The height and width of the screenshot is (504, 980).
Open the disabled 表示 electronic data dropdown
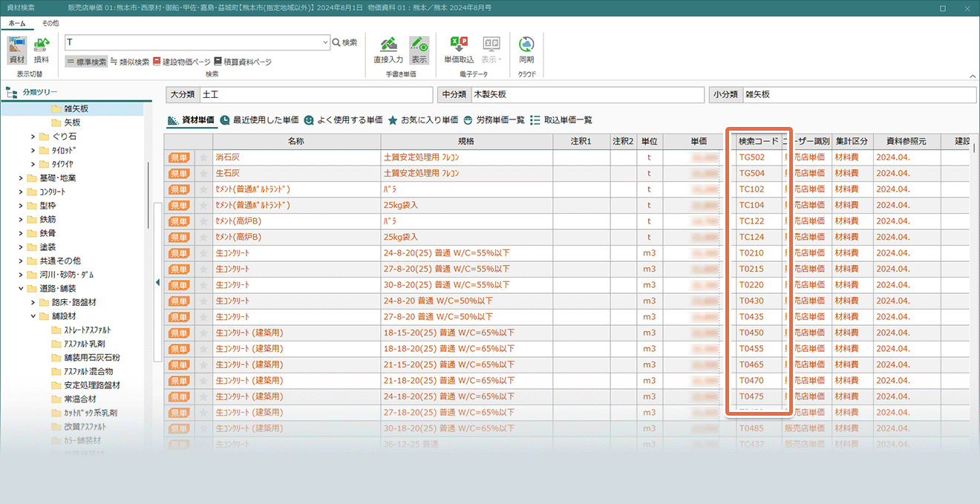491,50
